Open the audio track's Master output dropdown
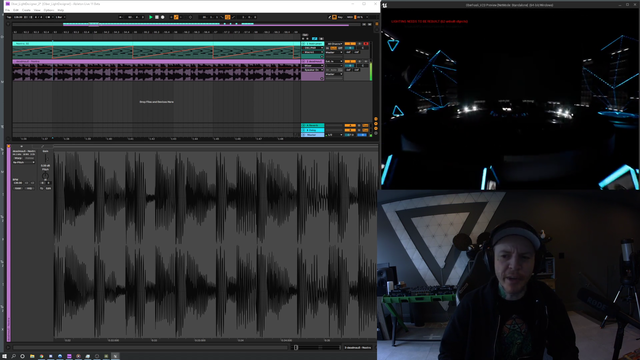Viewport: 640px width, 360px height. click(334, 74)
